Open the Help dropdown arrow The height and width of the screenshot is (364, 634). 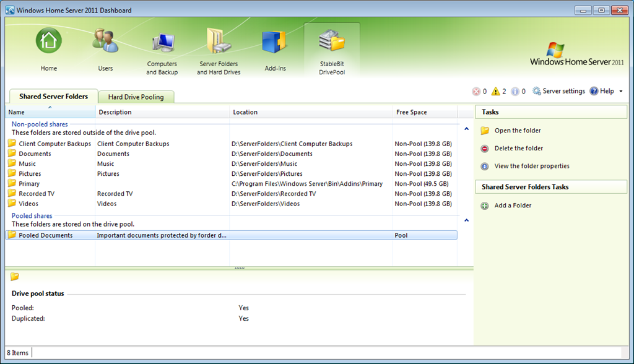coord(620,92)
